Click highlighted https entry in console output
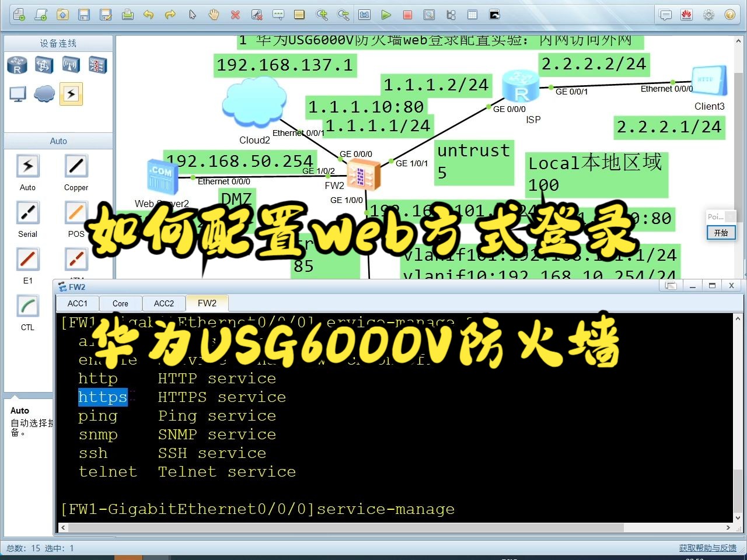The width and height of the screenshot is (747, 560). click(103, 397)
